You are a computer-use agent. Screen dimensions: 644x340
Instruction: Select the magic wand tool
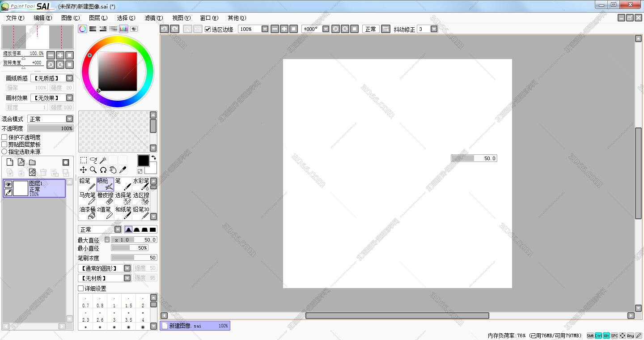(x=103, y=160)
